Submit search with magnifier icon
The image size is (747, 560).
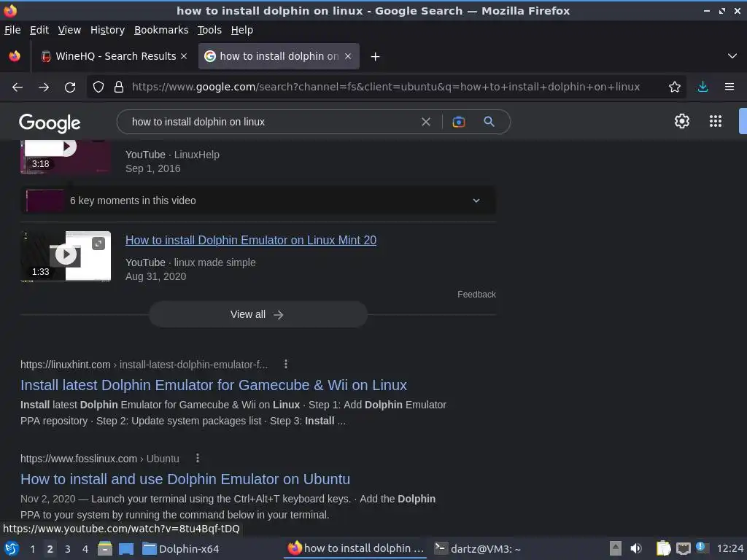[489, 122]
